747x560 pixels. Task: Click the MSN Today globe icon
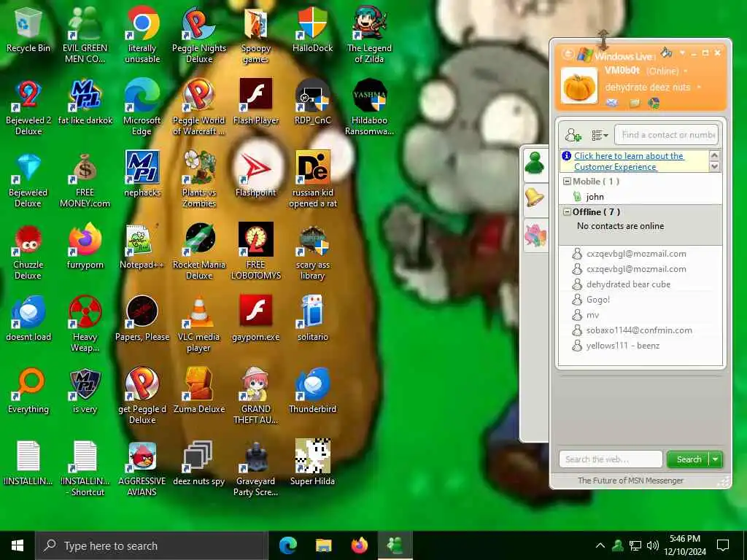pos(654,102)
